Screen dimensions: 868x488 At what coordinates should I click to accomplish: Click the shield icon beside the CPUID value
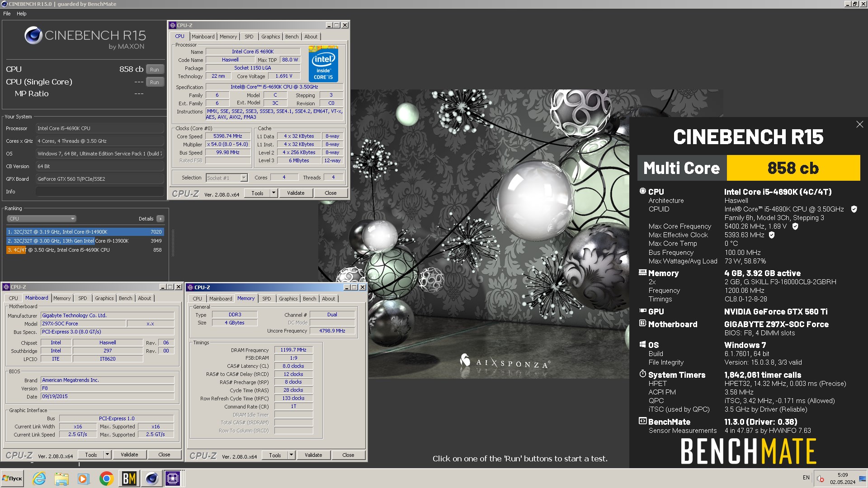click(x=854, y=209)
